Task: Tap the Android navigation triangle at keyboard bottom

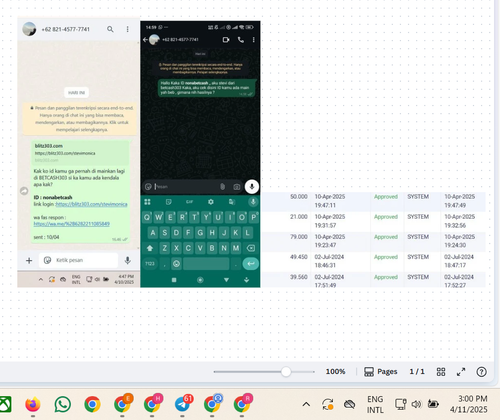Action: (x=226, y=280)
